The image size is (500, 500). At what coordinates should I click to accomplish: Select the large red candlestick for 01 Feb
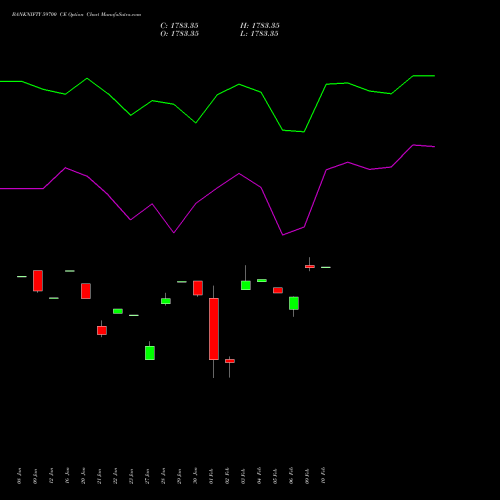pos(214,329)
